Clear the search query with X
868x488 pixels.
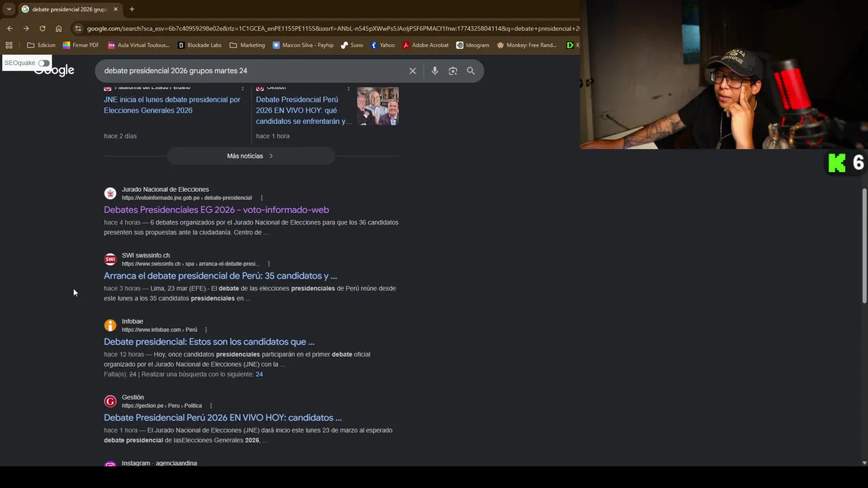tap(412, 70)
